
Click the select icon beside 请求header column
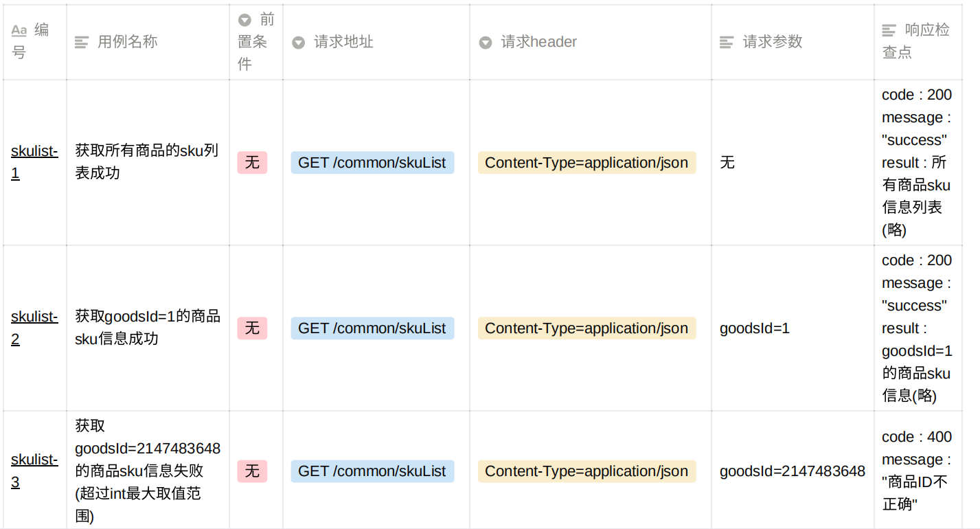486,43
